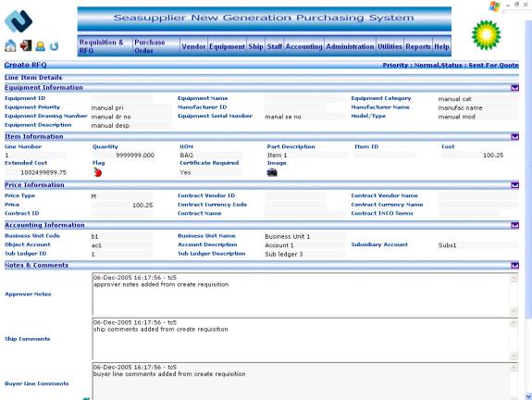Click the Equipment ID field
This screenshot has height=400, width=532.
point(122,99)
